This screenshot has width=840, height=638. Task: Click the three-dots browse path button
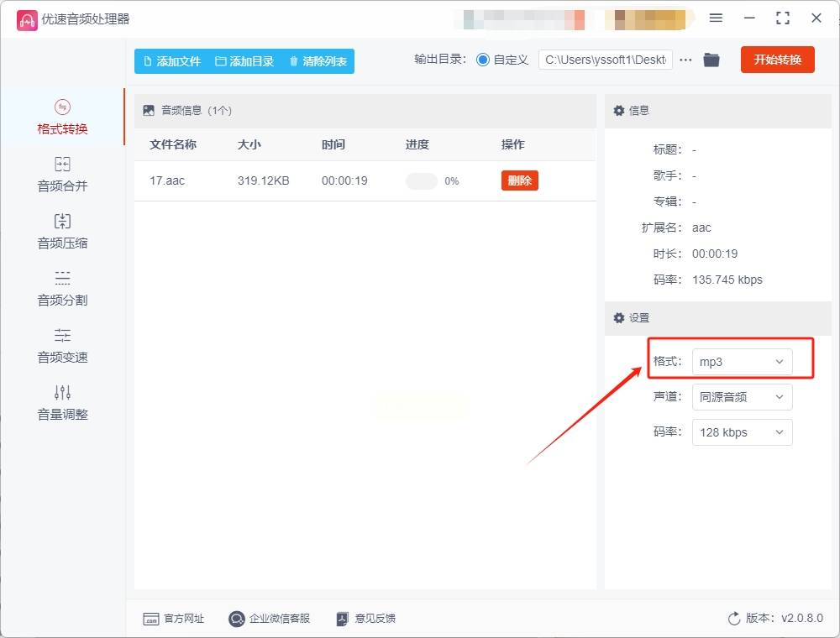tap(685, 60)
